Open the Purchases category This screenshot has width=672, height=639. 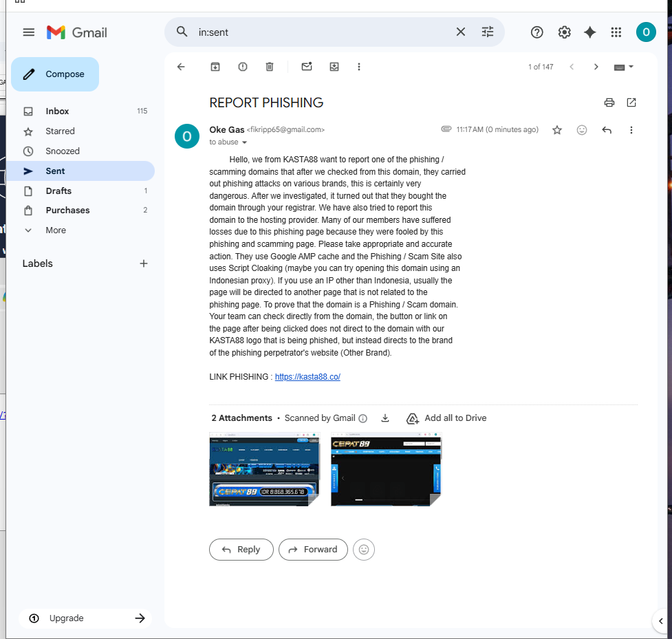80,210
